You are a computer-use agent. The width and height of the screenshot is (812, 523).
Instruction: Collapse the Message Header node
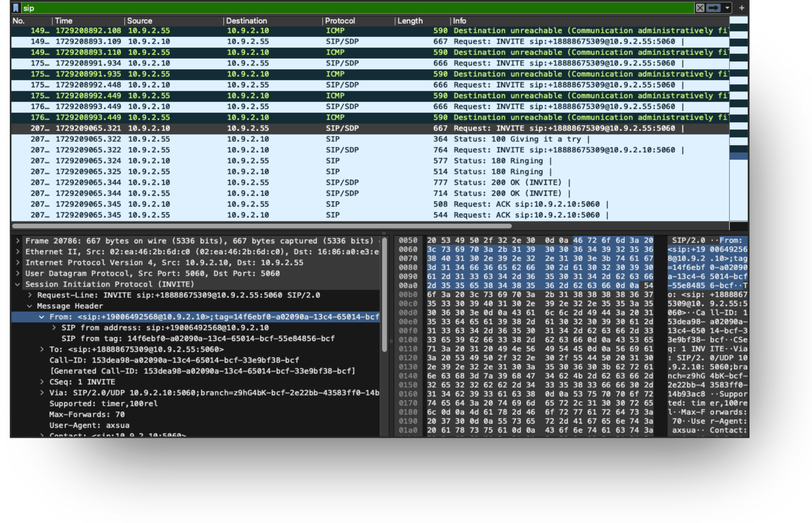click(x=30, y=306)
